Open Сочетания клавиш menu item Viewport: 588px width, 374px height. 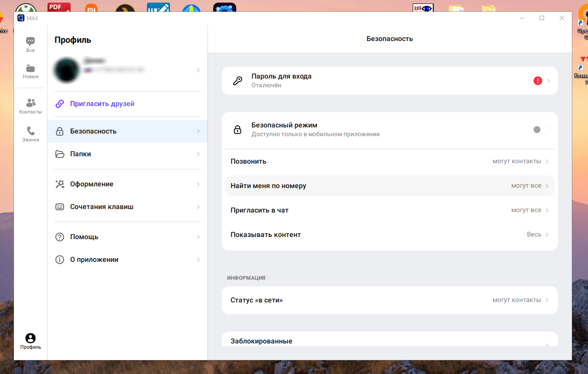point(127,207)
